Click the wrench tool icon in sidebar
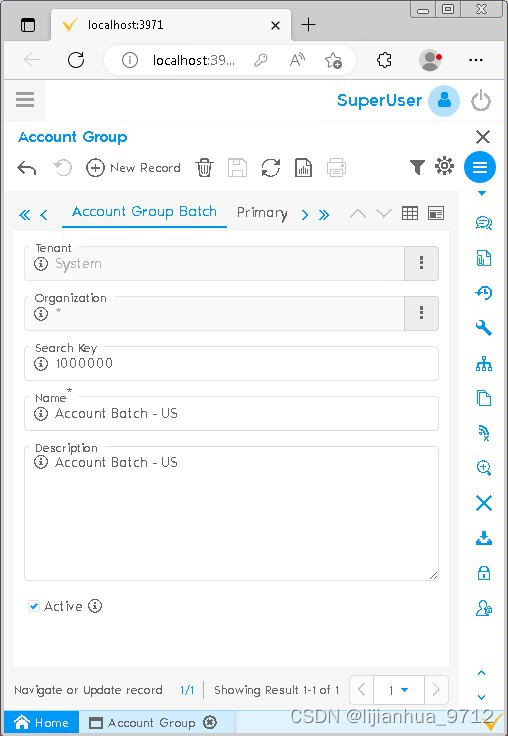Screen dimensions: 508x736 [484, 328]
